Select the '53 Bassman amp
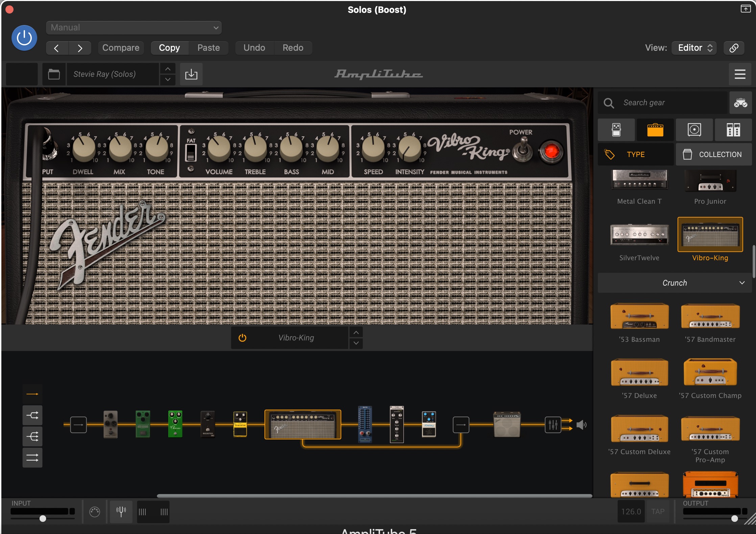The height and width of the screenshot is (534, 756). click(639, 323)
